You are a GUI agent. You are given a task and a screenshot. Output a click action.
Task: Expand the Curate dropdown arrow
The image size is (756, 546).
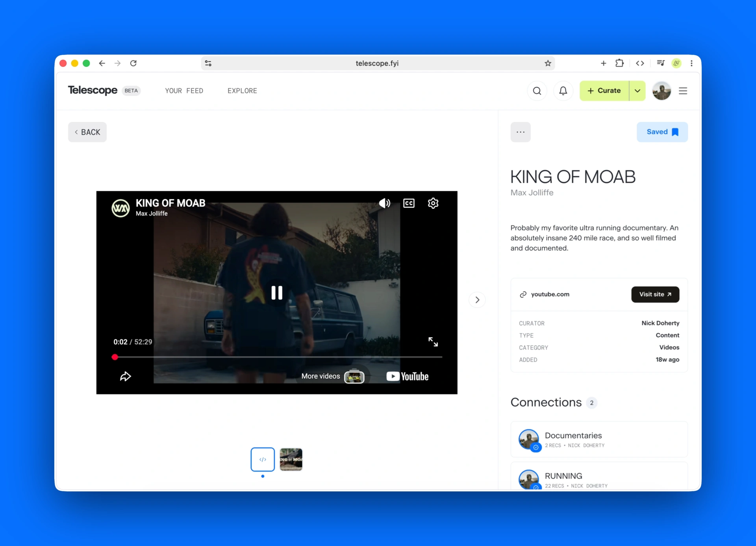point(637,91)
